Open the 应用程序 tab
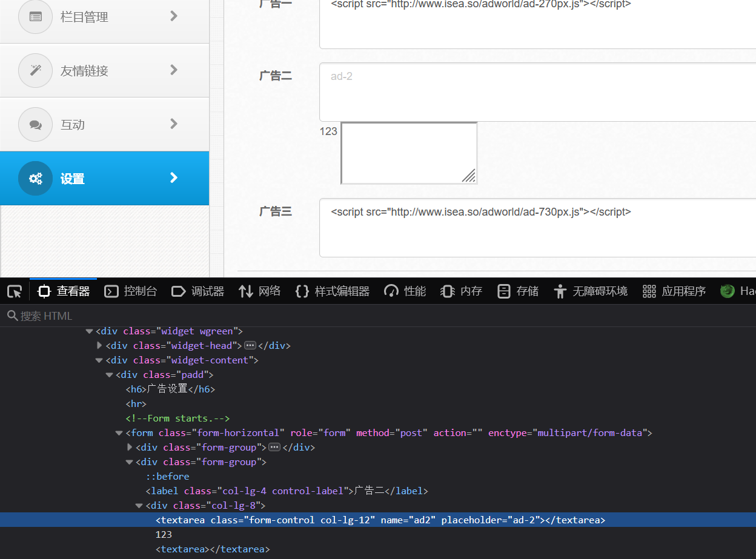Screen dimensions: 756x559 click(674, 291)
